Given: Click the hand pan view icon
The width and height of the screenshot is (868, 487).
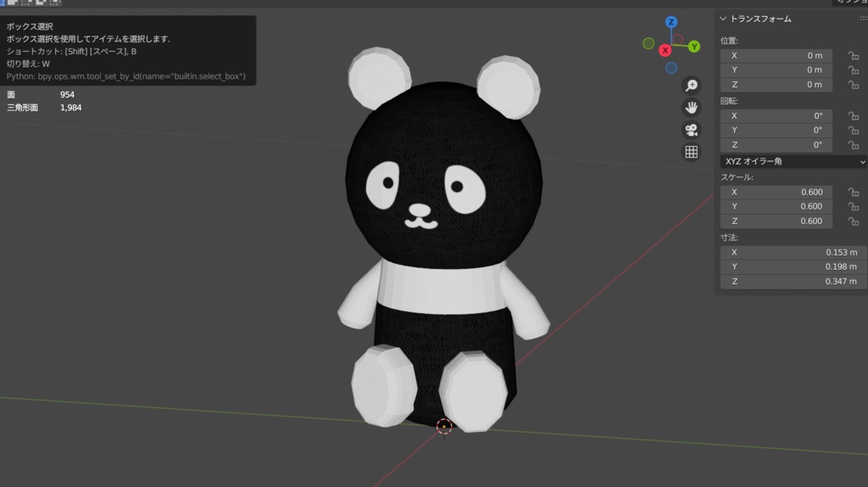Looking at the screenshot, I should coord(692,108).
